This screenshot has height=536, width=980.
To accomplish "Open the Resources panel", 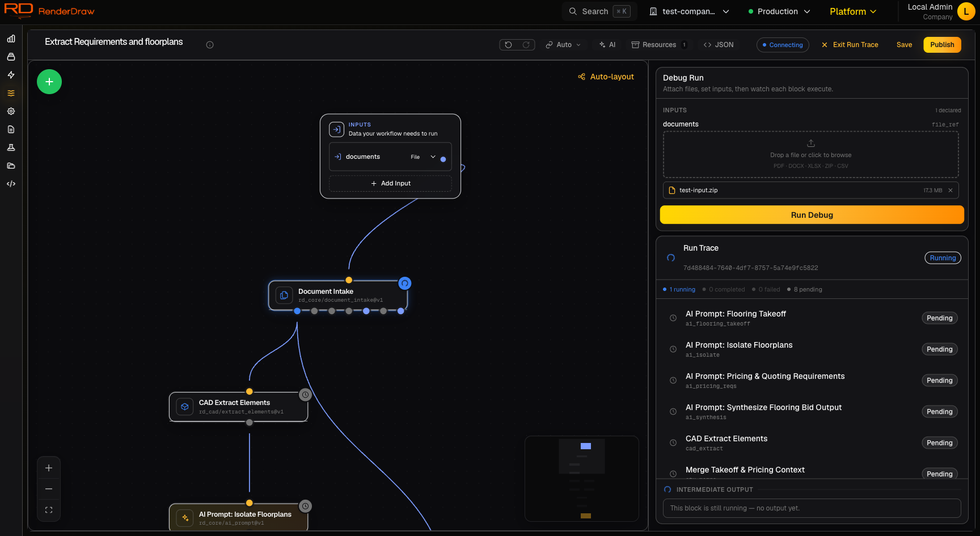I will tap(659, 45).
